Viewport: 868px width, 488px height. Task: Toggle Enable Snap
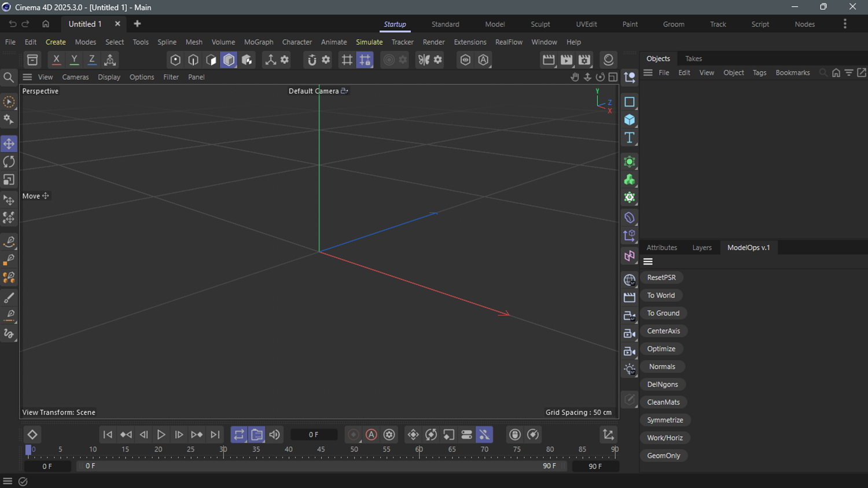(x=312, y=60)
